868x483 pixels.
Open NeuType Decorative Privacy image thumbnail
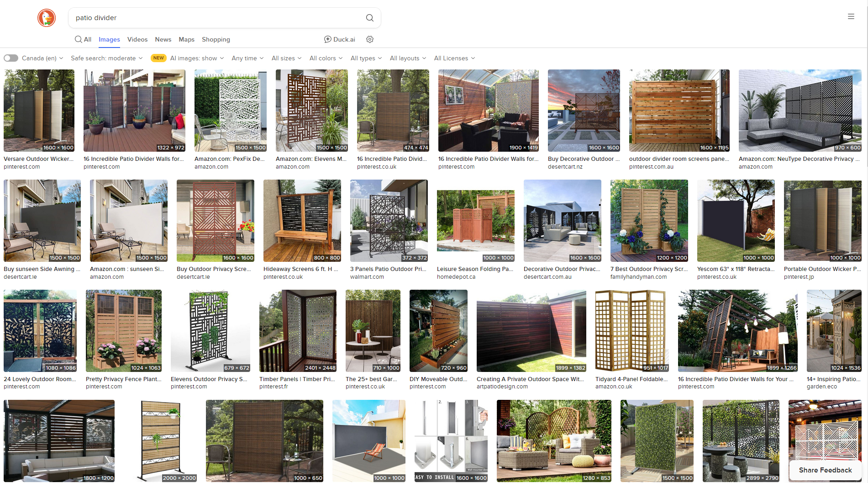[x=800, y=111]
